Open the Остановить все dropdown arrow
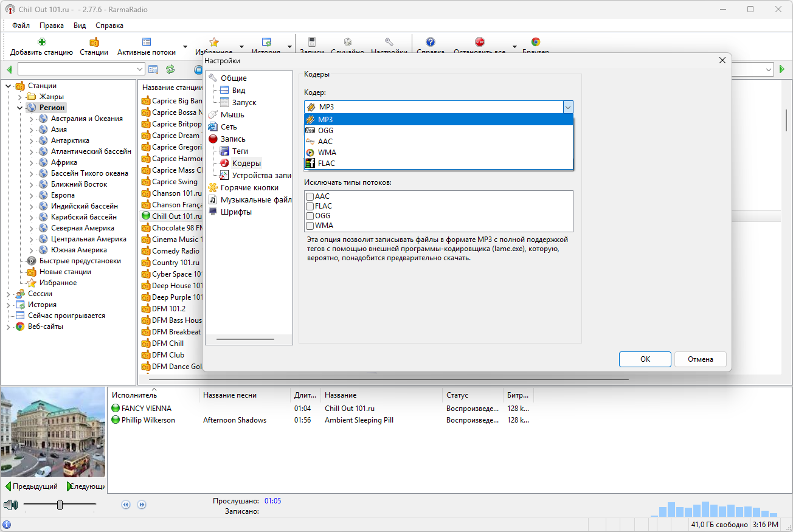This screenshot has width=793, height=532. [x=514, y=47]
